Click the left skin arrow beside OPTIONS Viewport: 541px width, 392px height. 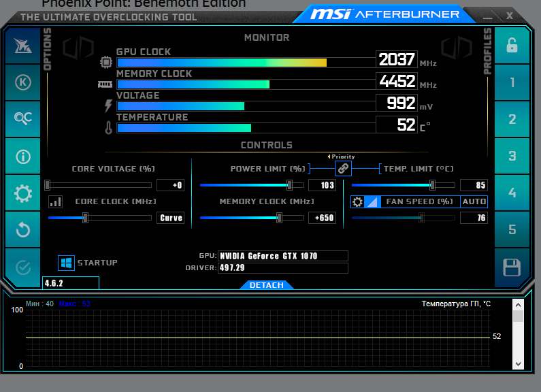pyautogui.click(x=78, y=48)
